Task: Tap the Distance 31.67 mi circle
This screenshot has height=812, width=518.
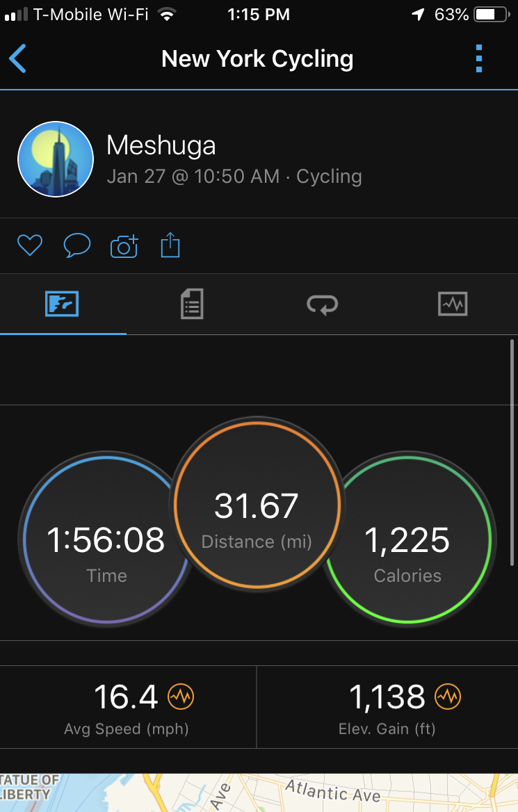Action: point(257,505)
